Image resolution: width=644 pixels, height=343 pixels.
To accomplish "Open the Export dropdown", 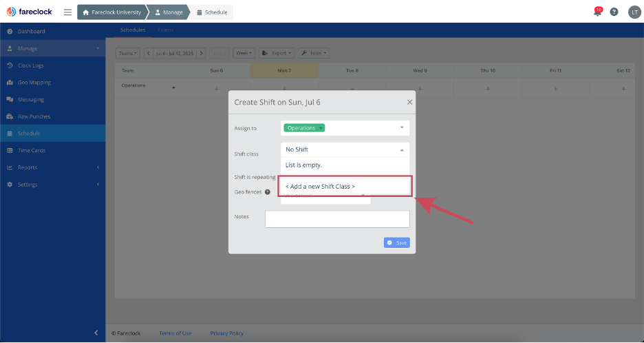I will (277, 53).
